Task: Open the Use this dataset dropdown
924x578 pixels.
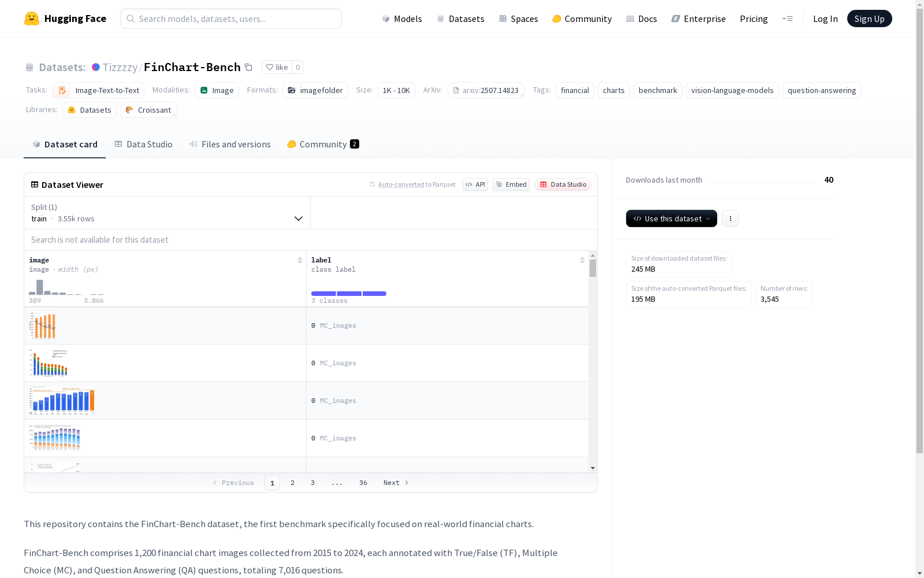Action: (x=671, y=218)
